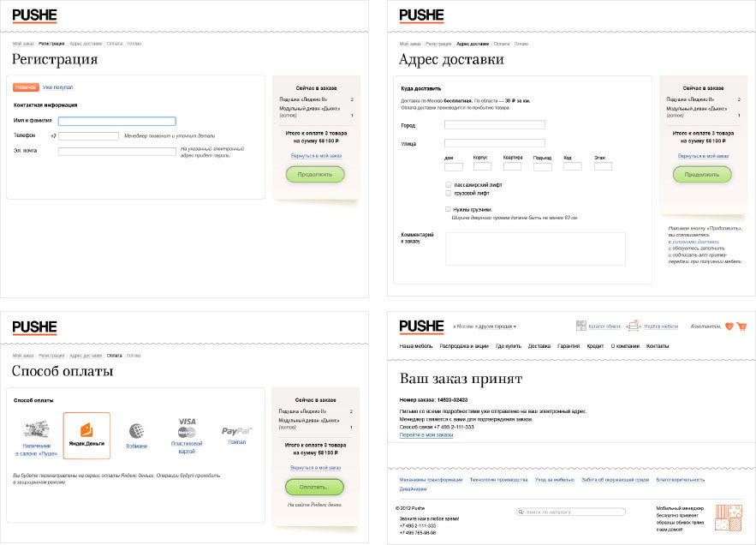Click the 'Имя и фамилия' input field
Viewport: 756px width, 545px height.
[x=117, y=121]
